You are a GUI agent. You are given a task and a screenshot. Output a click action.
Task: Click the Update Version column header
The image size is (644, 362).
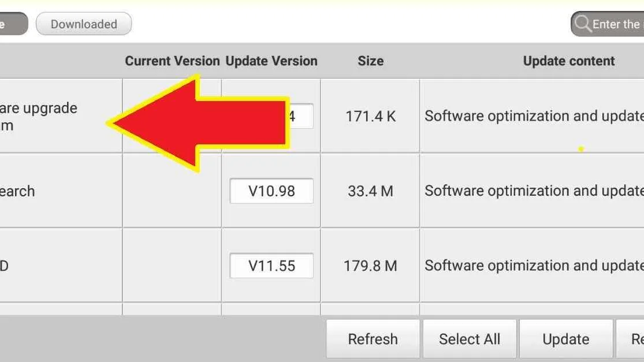(x=271, y=61)
